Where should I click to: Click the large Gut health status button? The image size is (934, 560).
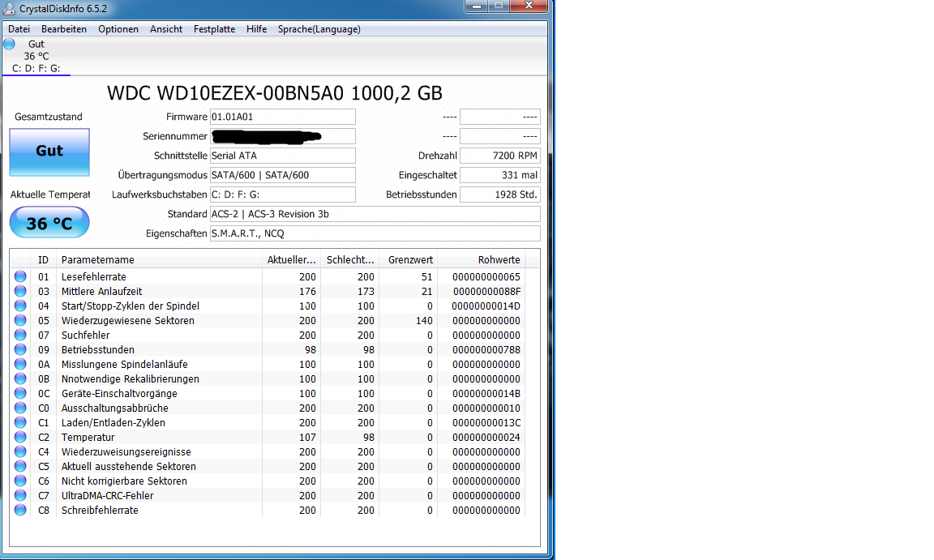49,152
